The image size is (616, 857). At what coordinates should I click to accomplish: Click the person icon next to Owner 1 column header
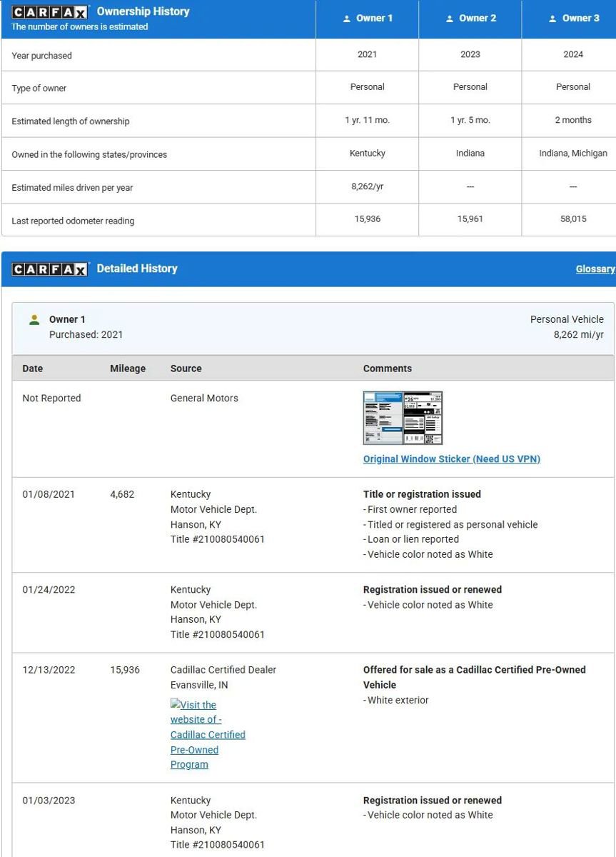pyautogui.click(x=347, y=19)
